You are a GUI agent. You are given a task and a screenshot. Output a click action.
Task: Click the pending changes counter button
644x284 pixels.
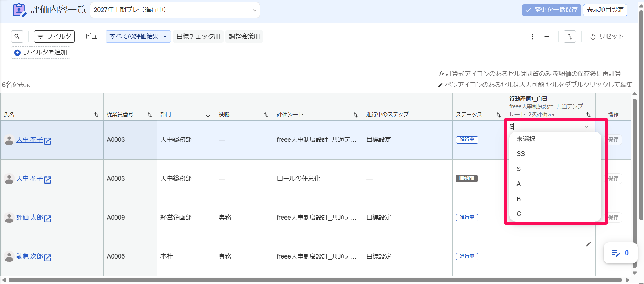pyautogui.click(x=621, y=253)
